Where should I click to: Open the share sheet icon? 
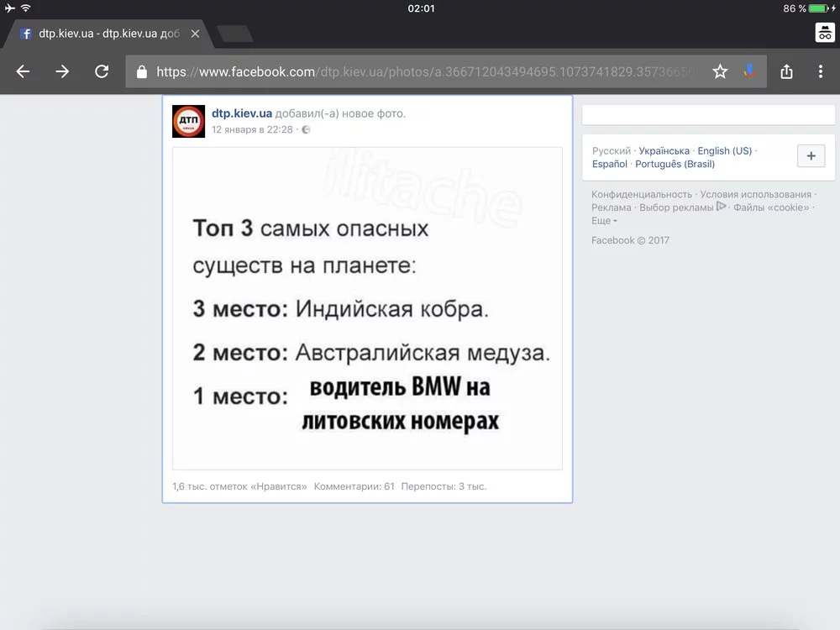pyautogui.click(x=786, y=71)
